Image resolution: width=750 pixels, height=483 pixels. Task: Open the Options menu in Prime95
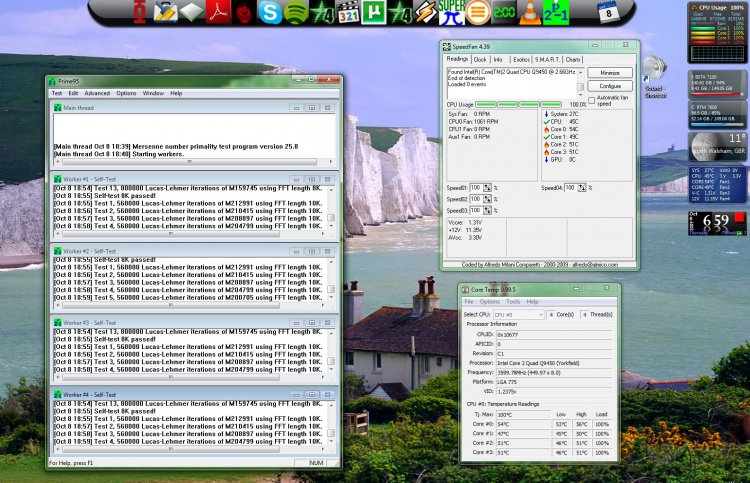[126, 93]
